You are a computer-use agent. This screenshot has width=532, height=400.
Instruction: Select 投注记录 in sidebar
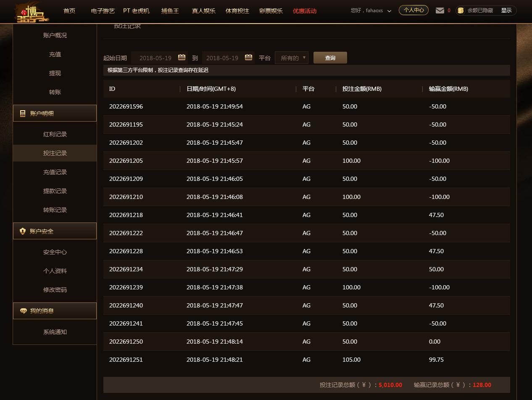(55, 153)
